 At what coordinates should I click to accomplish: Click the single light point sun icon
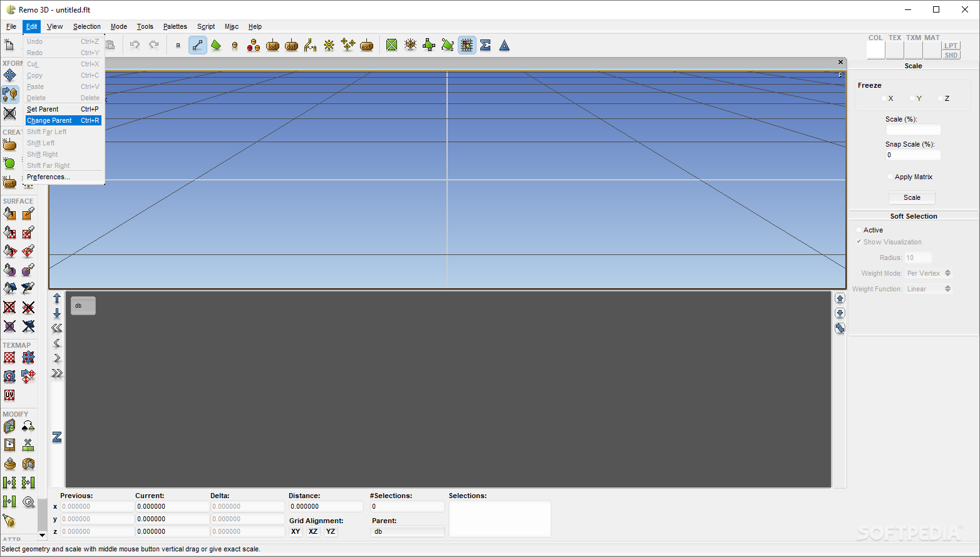coord(329,45)
